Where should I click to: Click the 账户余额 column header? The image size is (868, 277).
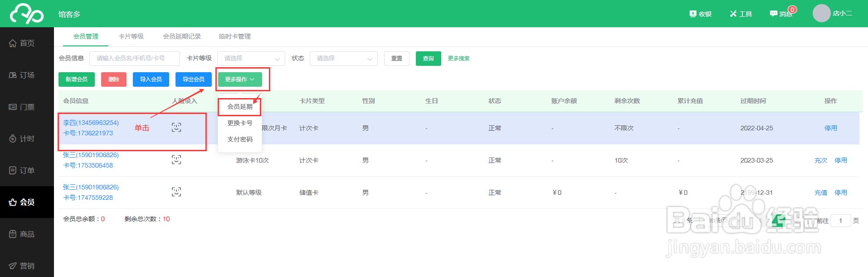pos(564,101)
